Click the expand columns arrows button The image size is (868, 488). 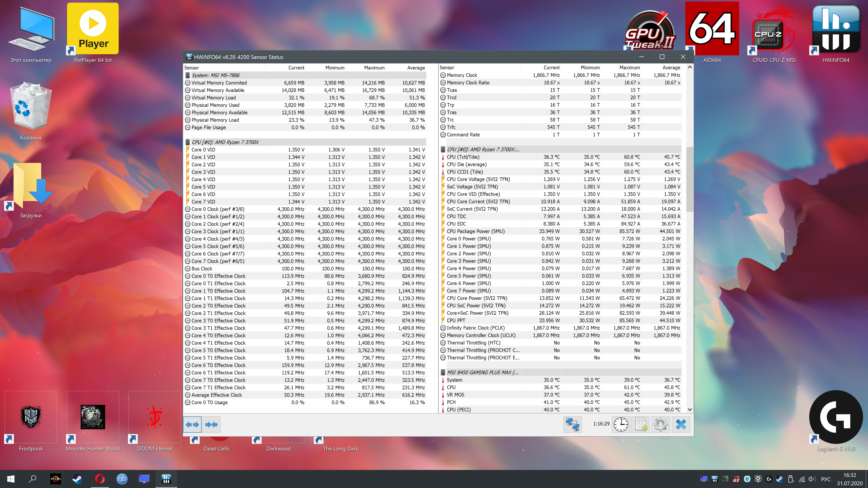[x=192, y=424]
